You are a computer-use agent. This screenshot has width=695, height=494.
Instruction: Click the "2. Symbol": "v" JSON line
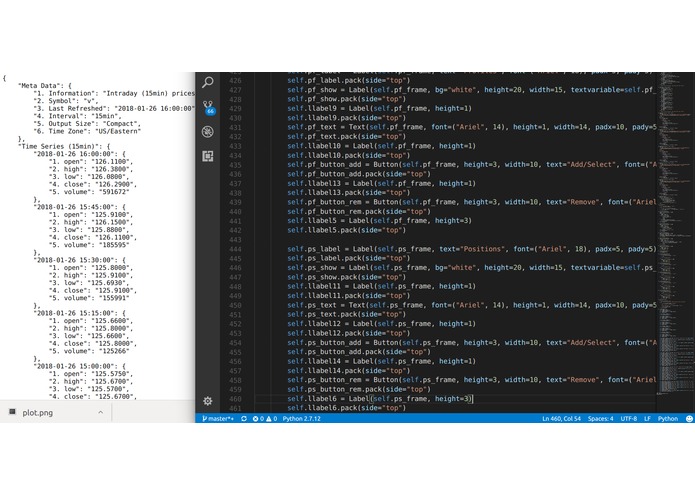pos(66,101)
